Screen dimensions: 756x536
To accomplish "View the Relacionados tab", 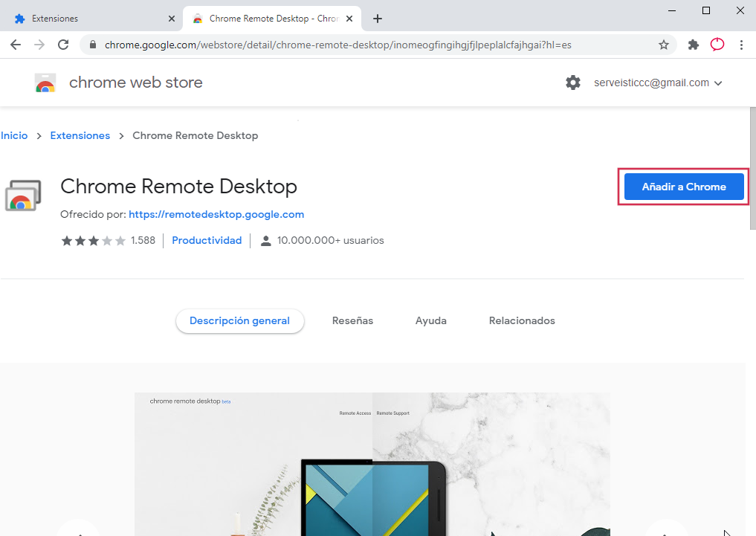I will [x=522, y=320].
